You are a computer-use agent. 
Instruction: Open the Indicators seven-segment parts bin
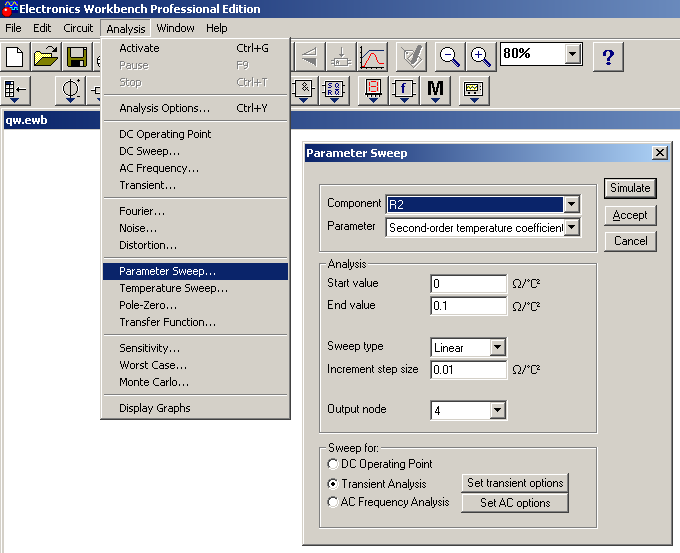tap(373, 91)
